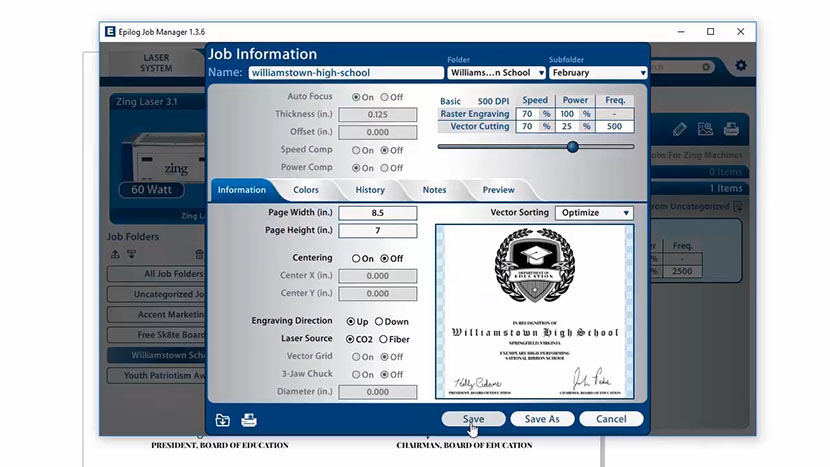830x467 pixels.
Task: Enable Centering with the On radio button
Action: (356, 258)
